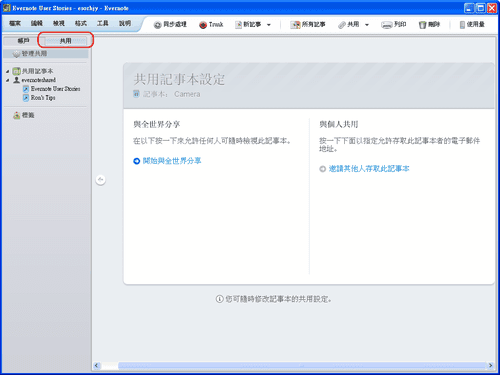Open the 檔案 menu
This screenshot has width=500, height=375.
pyautogui.click(x=15, y=23)
